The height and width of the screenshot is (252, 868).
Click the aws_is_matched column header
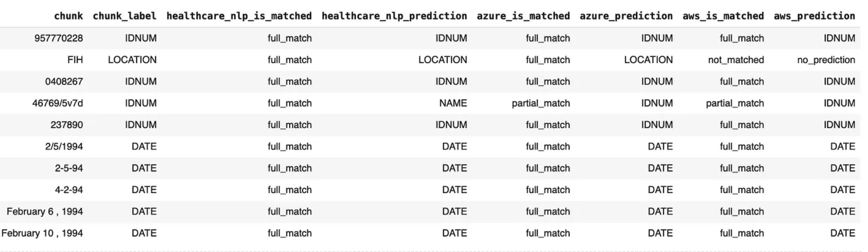(x=723, y=16)
